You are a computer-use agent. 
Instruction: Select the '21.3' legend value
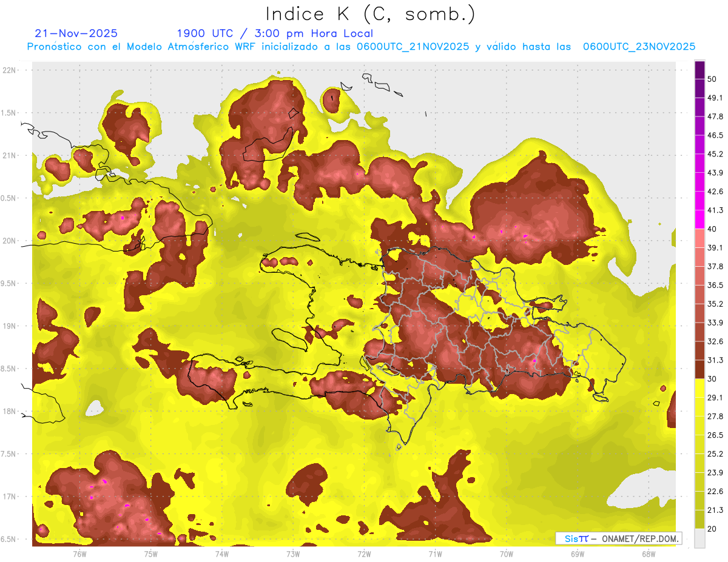coord(716,510)
